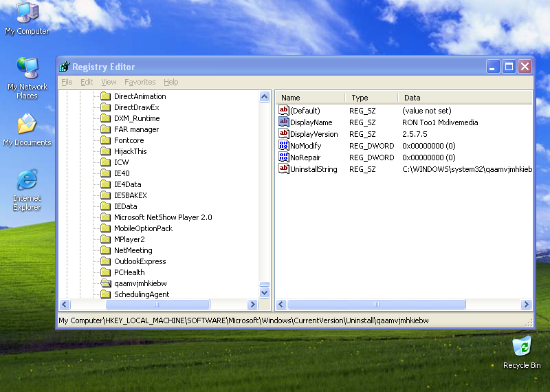This screenshot has height=392, width=550.
Task: Click the HijackThis folder icon
Action: (x=105, y=151)
